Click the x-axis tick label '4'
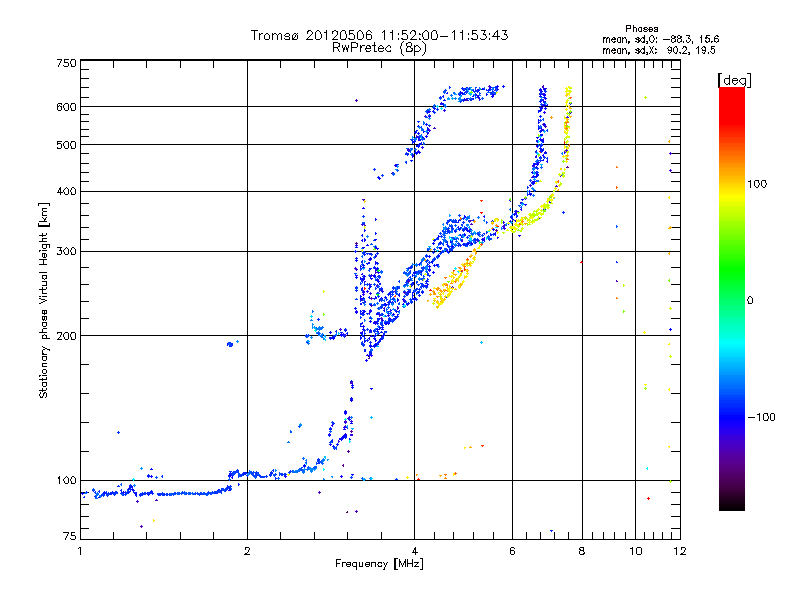This screenshot has width=800, height=600. 414,551
